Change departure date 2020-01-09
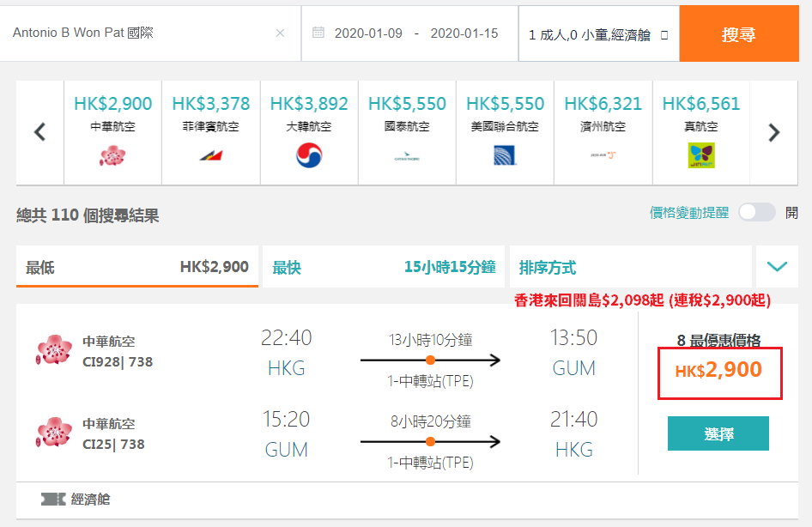 [368, 33]
